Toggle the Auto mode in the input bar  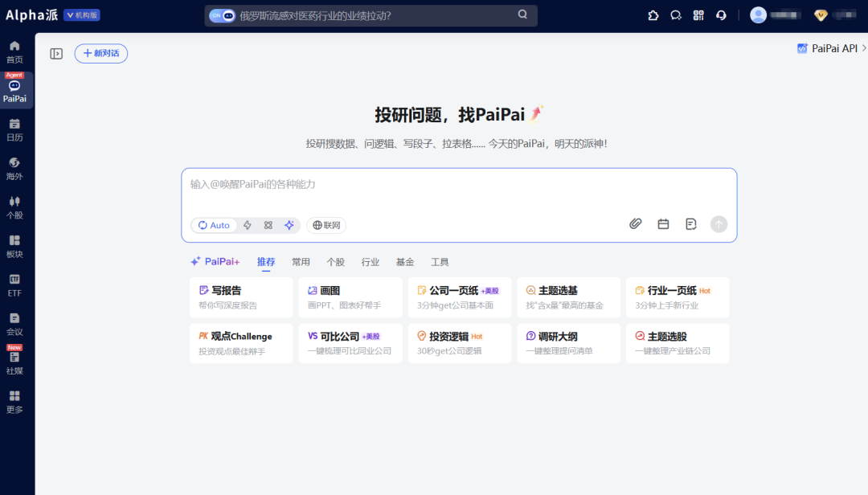(x=214, y=225)
